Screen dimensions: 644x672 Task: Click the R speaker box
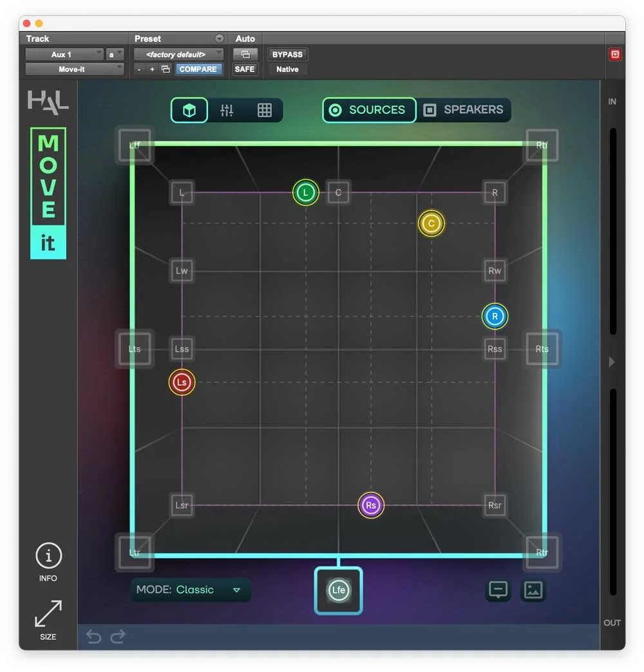[495, 192]
